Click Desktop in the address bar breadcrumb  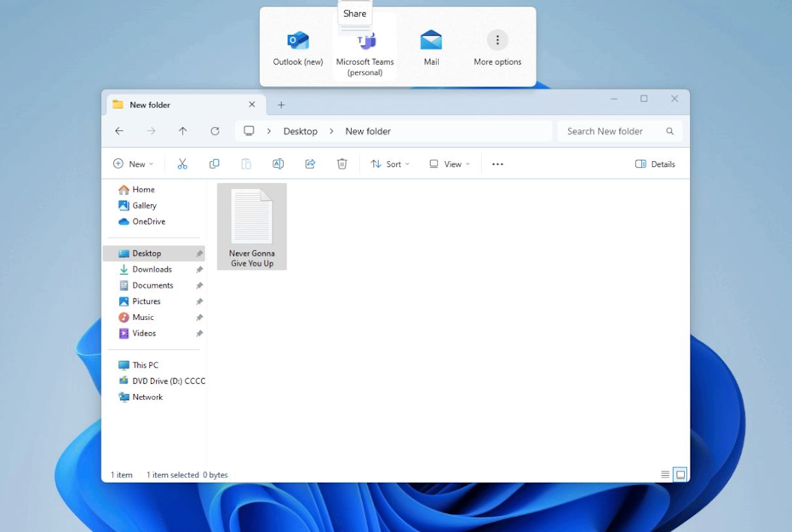(x=300, y=131)
